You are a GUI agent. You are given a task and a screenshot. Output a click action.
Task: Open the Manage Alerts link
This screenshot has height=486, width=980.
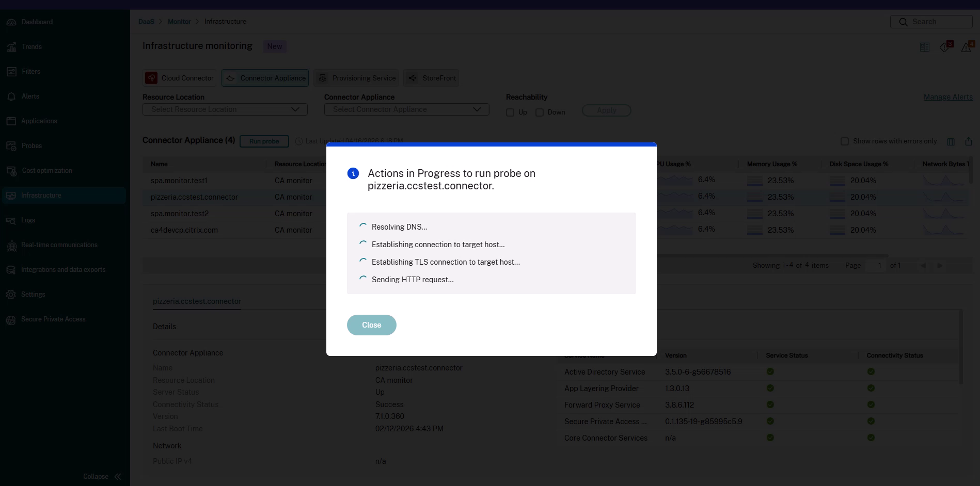point(948,97)
